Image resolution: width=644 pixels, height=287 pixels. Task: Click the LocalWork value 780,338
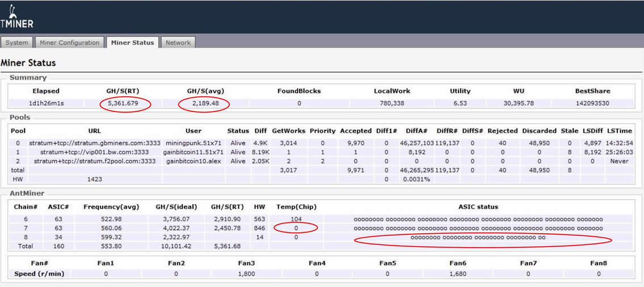tap(392, 104)
